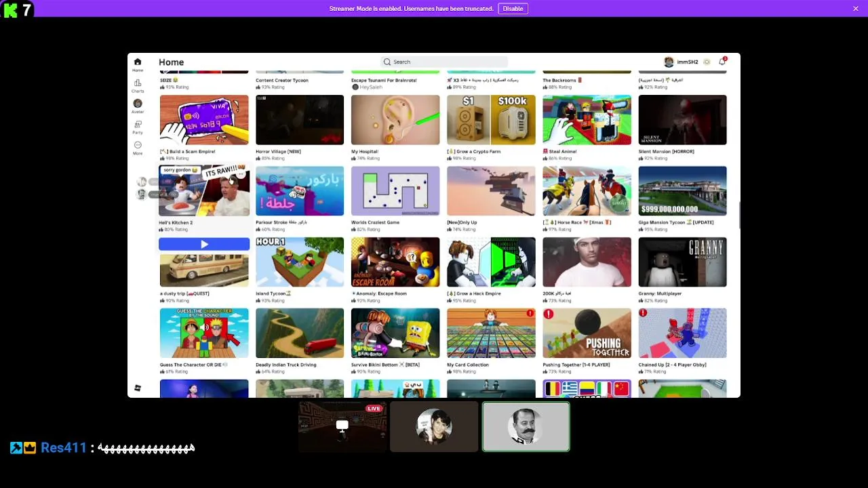
Task: Open My Card Collection thumbnail
Action: (491, 333)
